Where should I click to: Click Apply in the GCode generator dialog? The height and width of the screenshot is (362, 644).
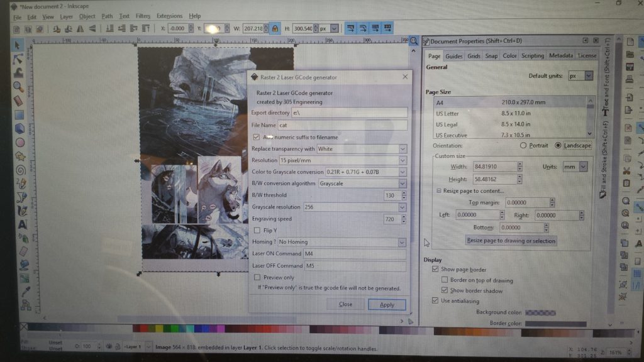[387, 304]
